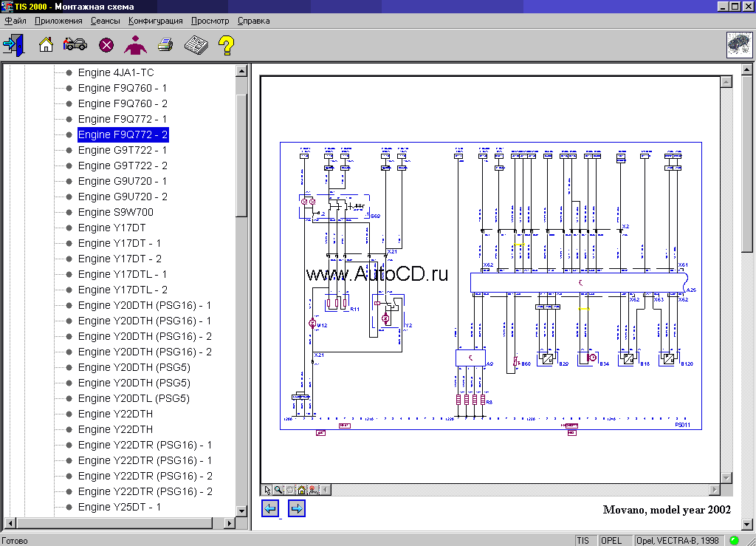The width and height of the screenshot is (756, 546).
Task: Open the Просмотр menu
Action: pos(210,21)
